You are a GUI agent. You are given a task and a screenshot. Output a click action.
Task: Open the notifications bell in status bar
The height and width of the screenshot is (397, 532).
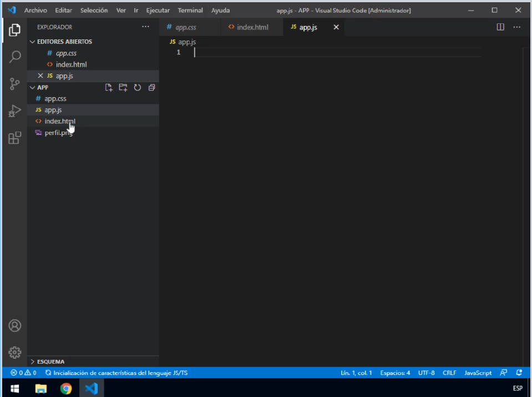coord(519,373)
